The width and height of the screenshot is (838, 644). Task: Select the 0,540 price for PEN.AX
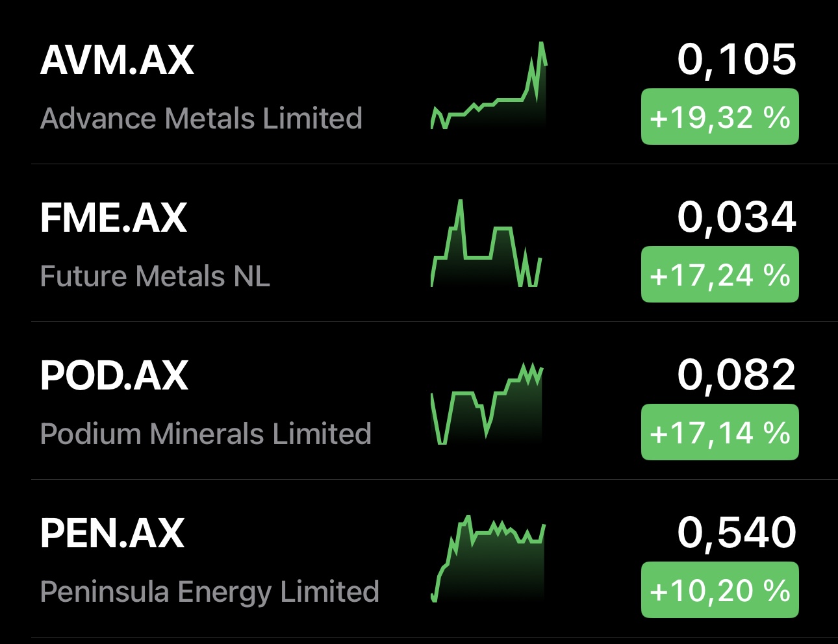pyautogui.click(x=736, y=532)
